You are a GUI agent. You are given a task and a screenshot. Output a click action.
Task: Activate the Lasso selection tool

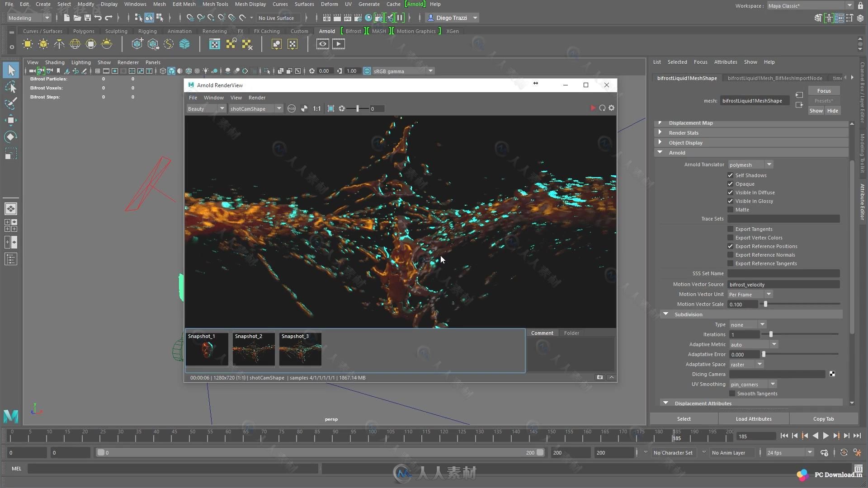point(11,87)
